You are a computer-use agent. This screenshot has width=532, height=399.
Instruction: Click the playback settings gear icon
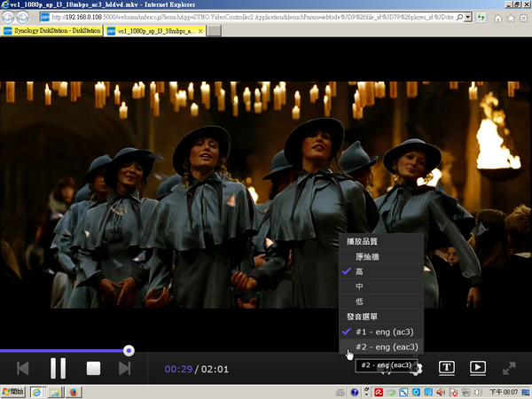point(418,369)
